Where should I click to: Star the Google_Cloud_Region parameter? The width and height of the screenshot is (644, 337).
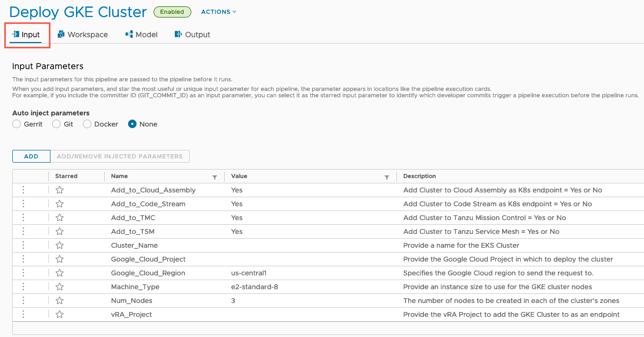tap(60, 273)
